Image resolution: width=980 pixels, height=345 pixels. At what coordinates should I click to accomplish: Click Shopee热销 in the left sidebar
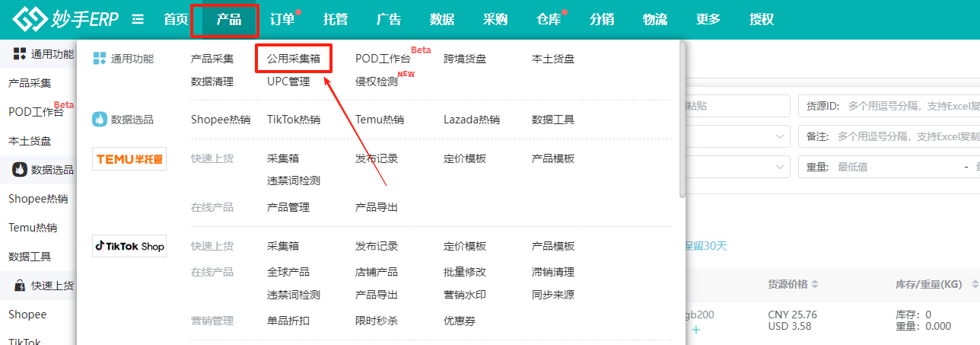[x=38, y=199]
